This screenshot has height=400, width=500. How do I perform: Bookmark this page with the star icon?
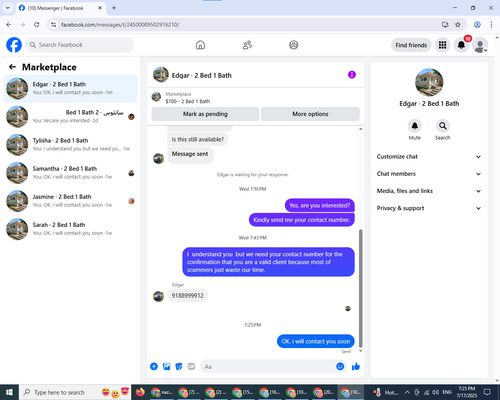458,24
